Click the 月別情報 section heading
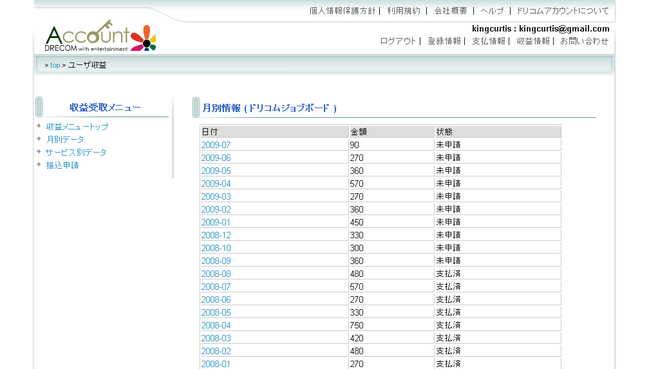Image resolution: width=649 pixels, height=369 pixels. pos(269,108)
